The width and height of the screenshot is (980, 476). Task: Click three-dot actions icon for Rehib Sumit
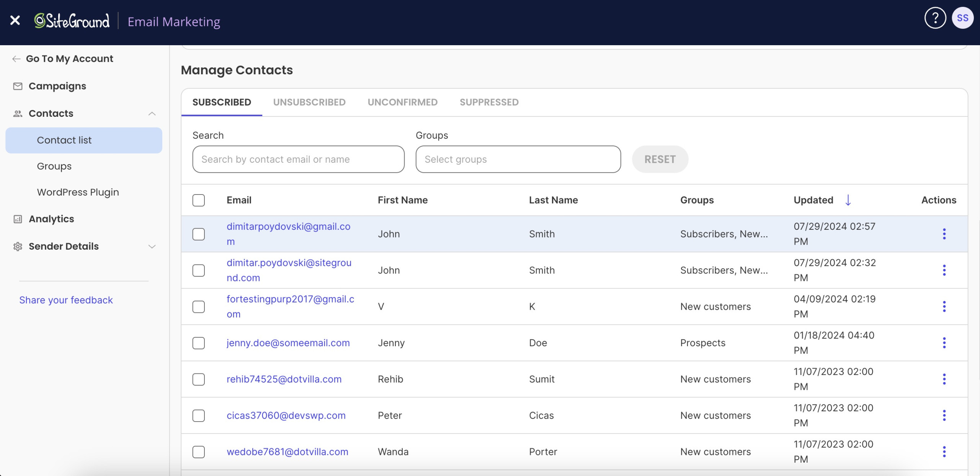coord(944,379)
